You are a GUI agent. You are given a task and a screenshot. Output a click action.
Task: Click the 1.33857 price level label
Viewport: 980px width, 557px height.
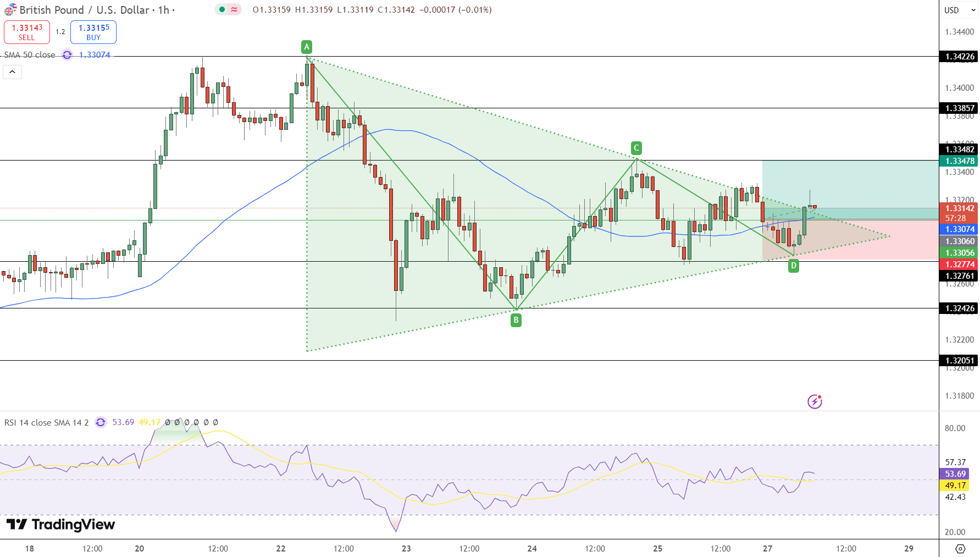coord(960,108)
